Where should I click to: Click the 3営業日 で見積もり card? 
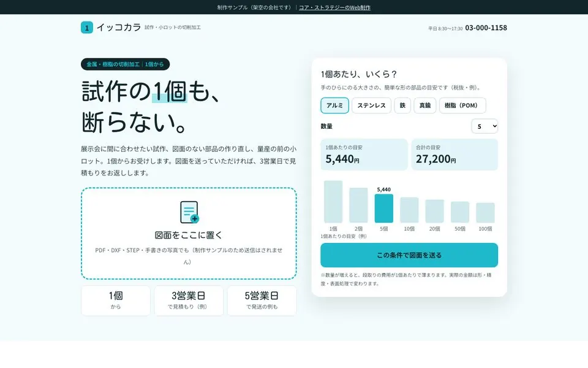[189, 301]
